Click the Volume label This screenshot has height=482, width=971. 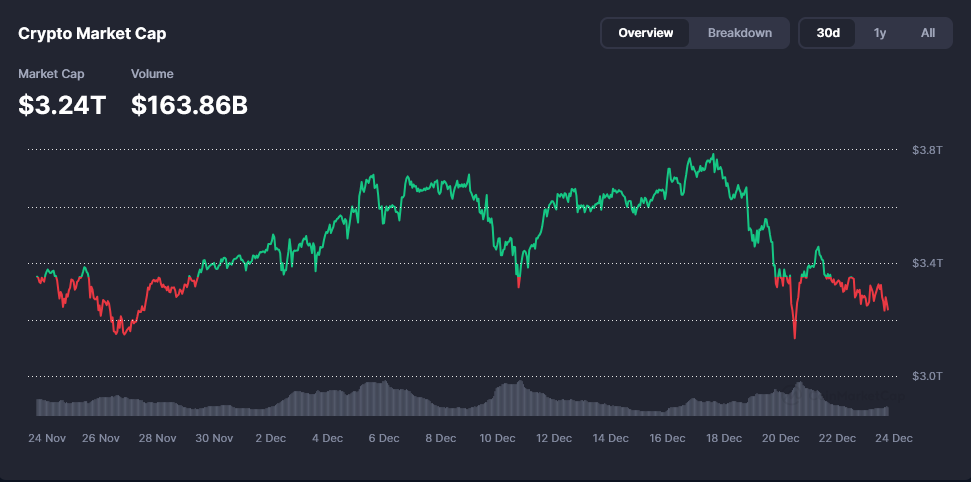(x=152, y=74)
